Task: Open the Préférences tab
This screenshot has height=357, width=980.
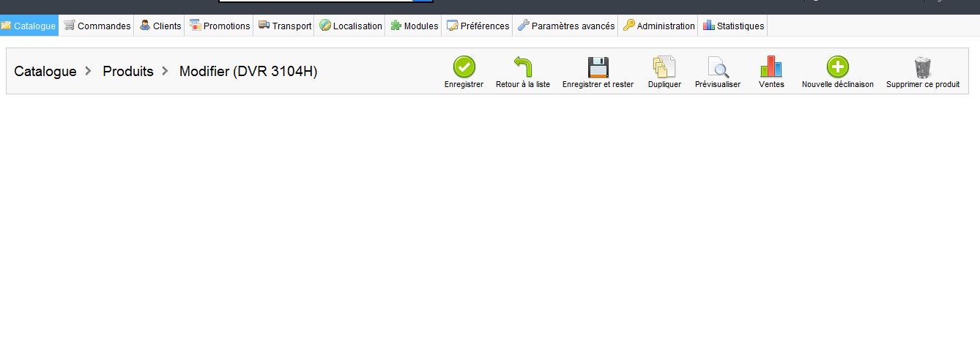Action: click(478, 26)
